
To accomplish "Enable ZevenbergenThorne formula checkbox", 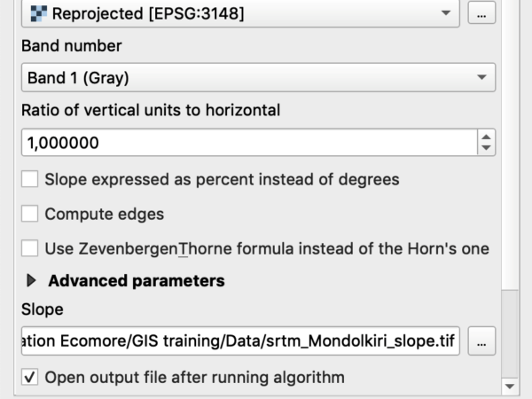I will point(30,248).
